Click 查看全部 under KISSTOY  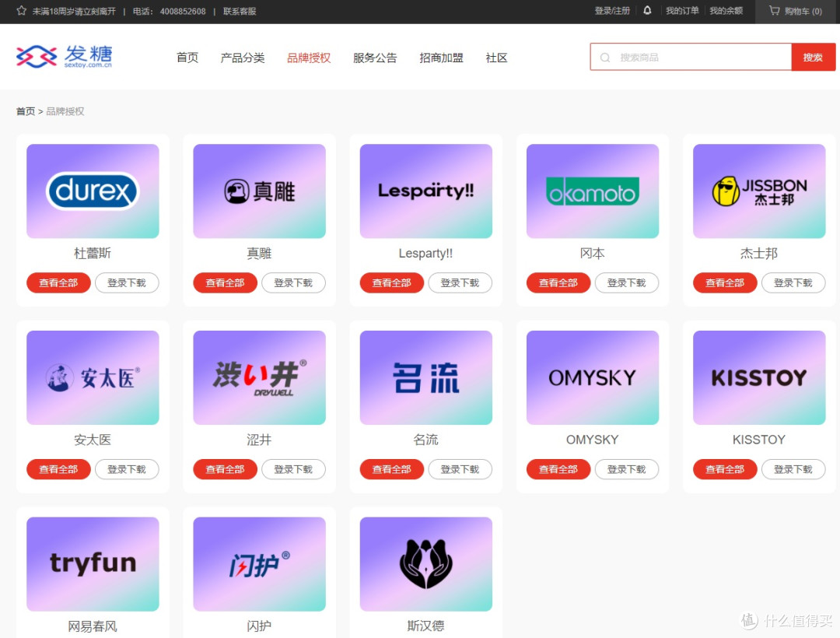point(725,469)
